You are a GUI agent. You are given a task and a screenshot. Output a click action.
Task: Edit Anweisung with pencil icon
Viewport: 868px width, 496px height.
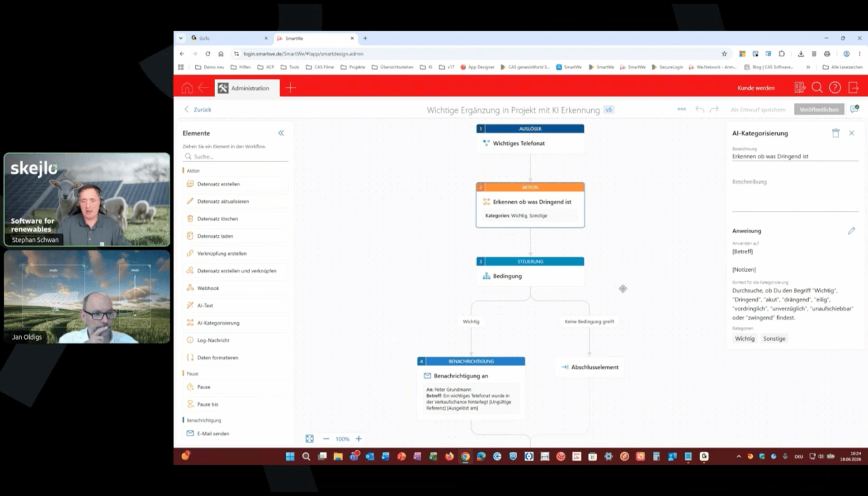click(851, 231)
